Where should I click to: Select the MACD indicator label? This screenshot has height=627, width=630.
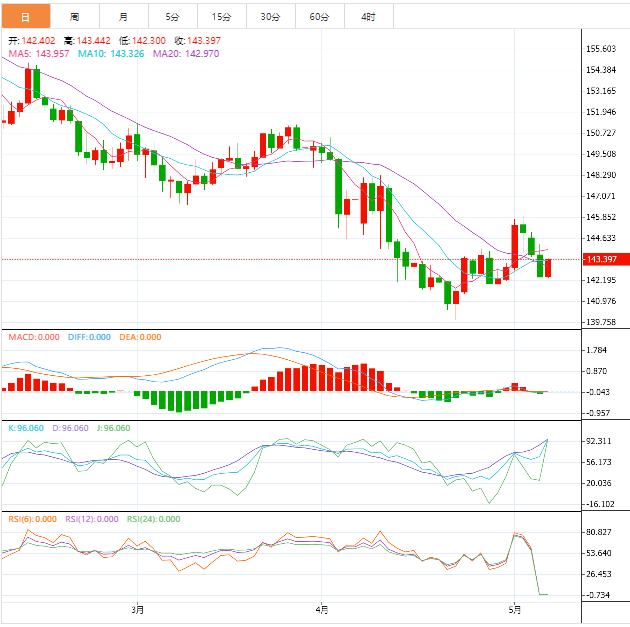click(33, 337)
